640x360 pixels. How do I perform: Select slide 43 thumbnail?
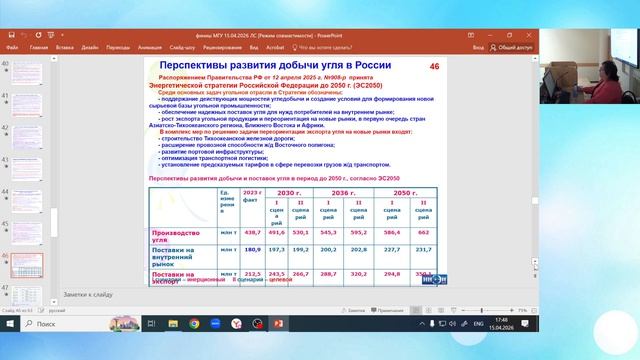[27, 169]
